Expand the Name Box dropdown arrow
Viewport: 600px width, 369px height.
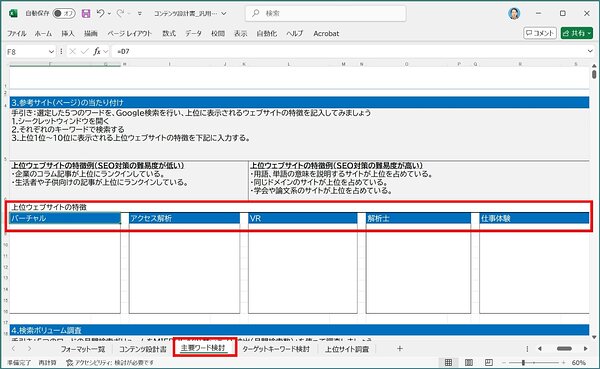click(x=51, y=51)
